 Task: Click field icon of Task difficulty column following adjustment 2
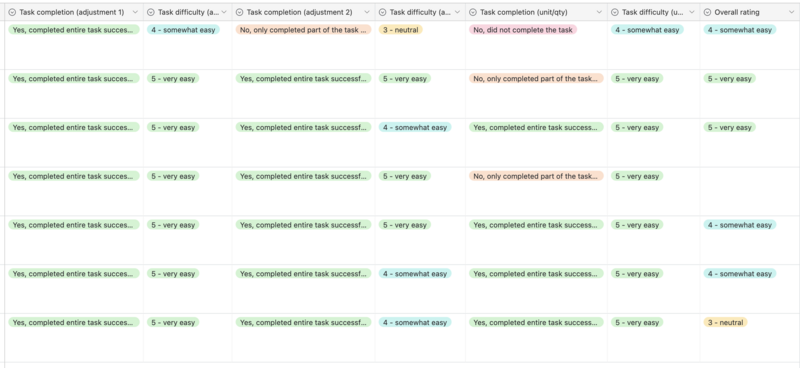[x=383, y=12]
